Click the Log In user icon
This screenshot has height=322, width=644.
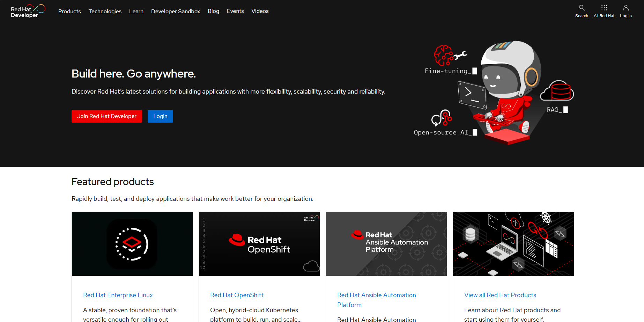click(626, 8)
